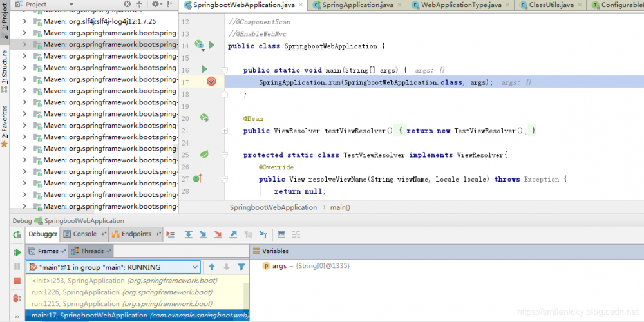Click the Step Over icon
This screenshot has height=322, width=644.
click(189, 234)
